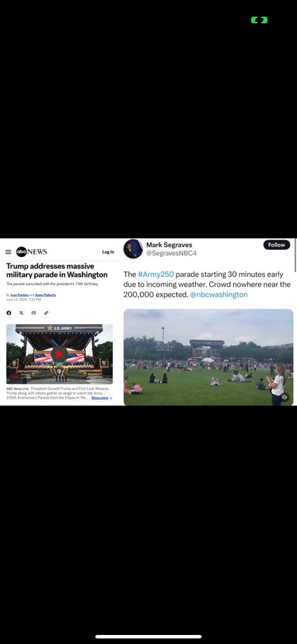Share the article on X
The image size is (297, 644).
(21, 312)
